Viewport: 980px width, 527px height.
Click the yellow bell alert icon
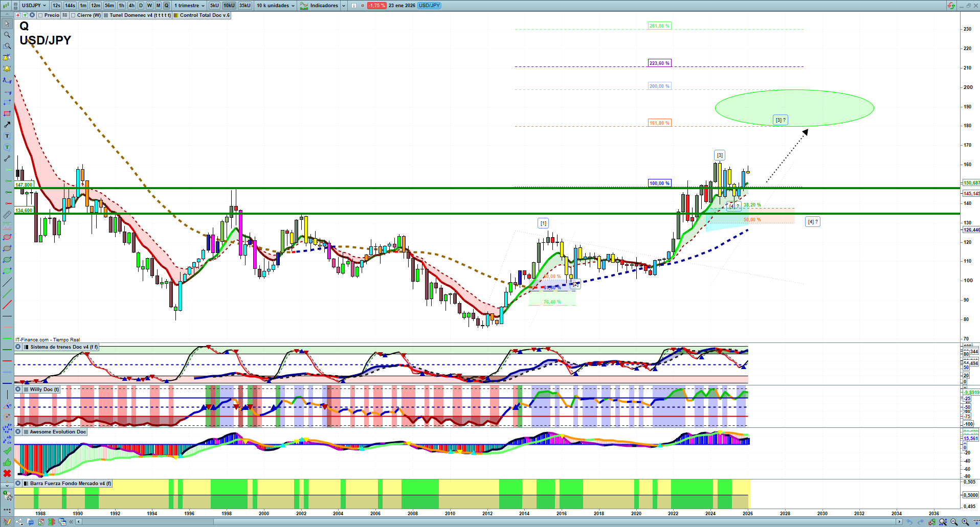7,68
